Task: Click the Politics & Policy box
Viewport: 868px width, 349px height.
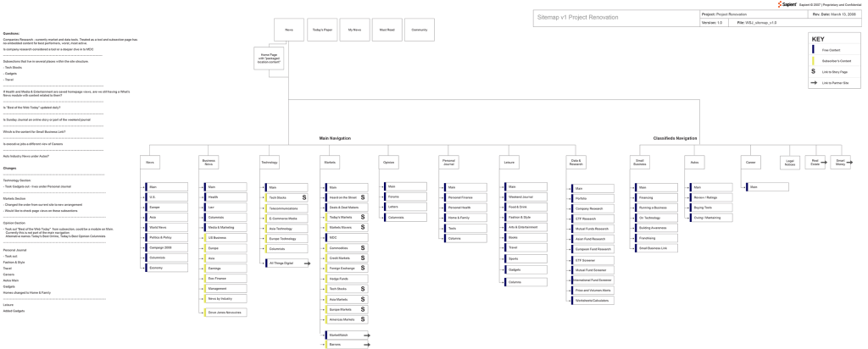Action: pos(167,237)
